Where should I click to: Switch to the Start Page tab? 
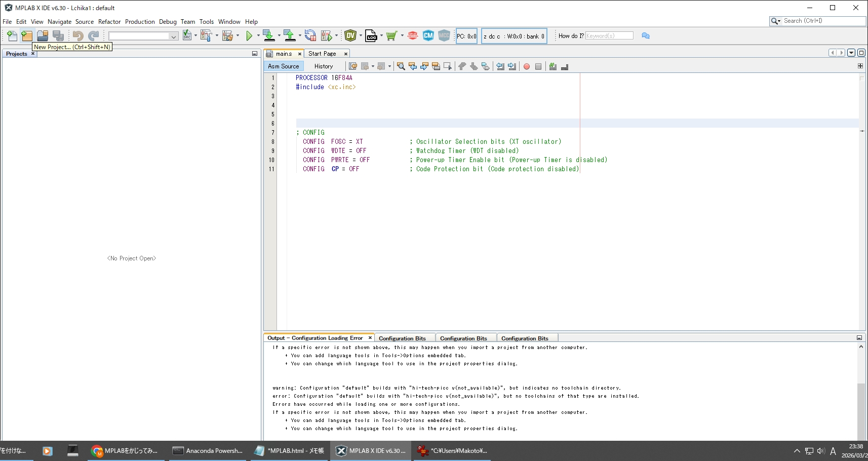(x=322, y=54)
